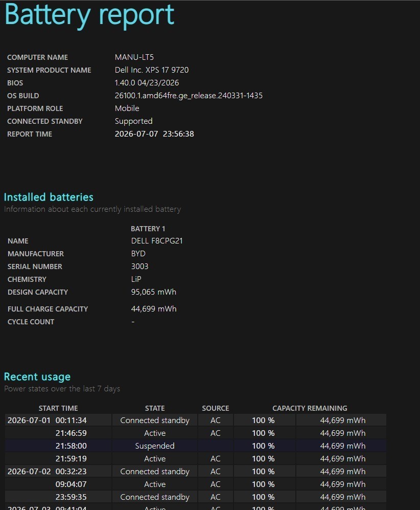This screenshot has height=510, width=420.
Task: Click "100 %" in the 00:32:23 row
Action: tap(263, 472)
